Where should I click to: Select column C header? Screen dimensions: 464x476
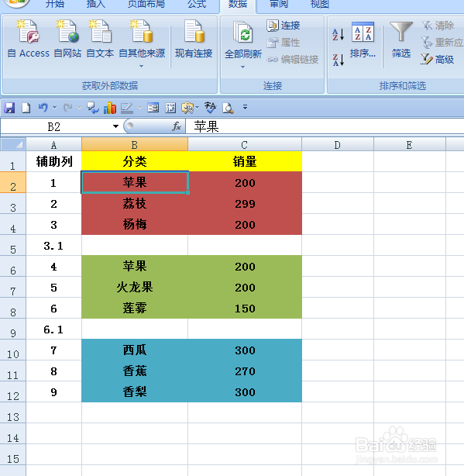(x=245, y=144)
